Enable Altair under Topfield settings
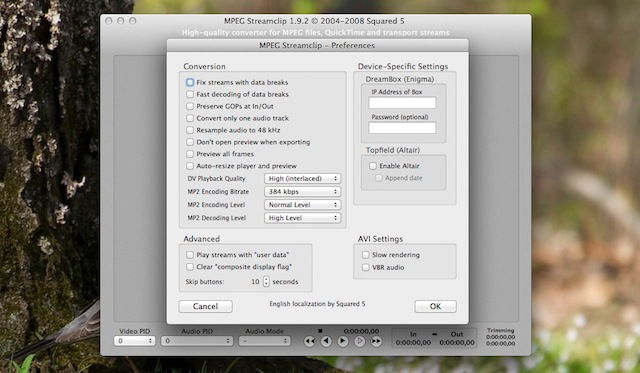 coord(373,166)
